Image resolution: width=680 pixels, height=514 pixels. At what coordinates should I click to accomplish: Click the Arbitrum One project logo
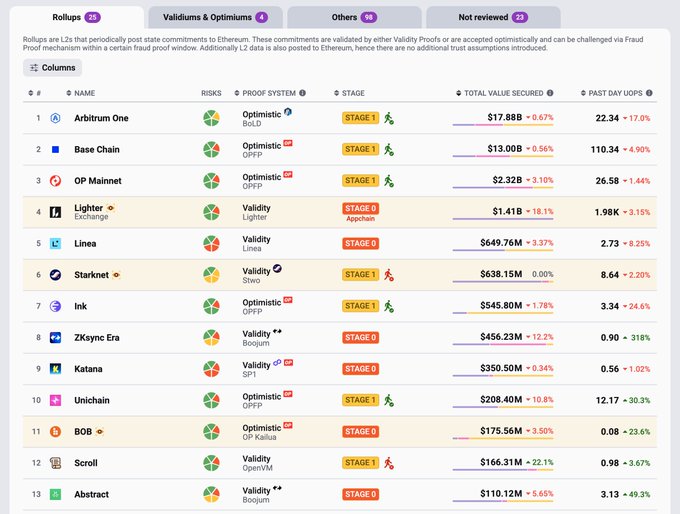click(56, 118)
